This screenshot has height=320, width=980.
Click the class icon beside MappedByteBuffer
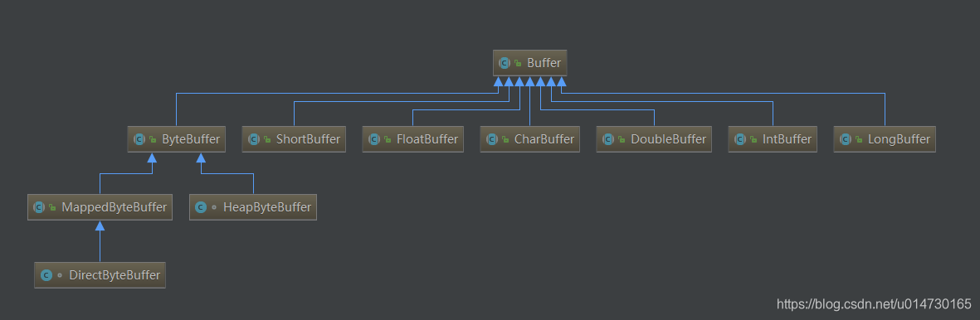pos(39,207)
